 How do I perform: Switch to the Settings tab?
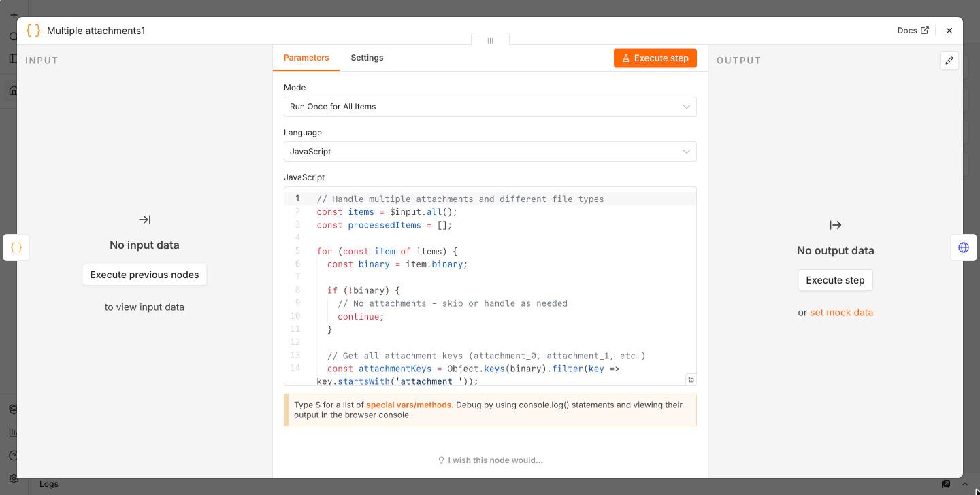tap(367, 58)
